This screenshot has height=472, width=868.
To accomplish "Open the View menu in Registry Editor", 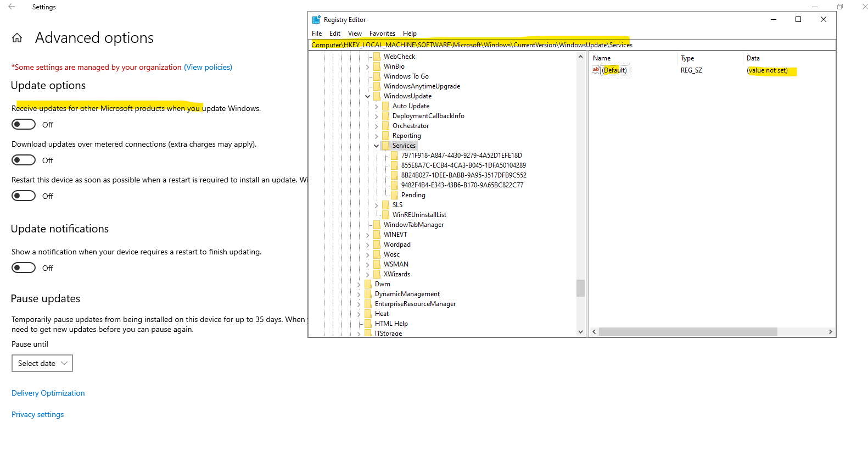I will pos(355,34).
